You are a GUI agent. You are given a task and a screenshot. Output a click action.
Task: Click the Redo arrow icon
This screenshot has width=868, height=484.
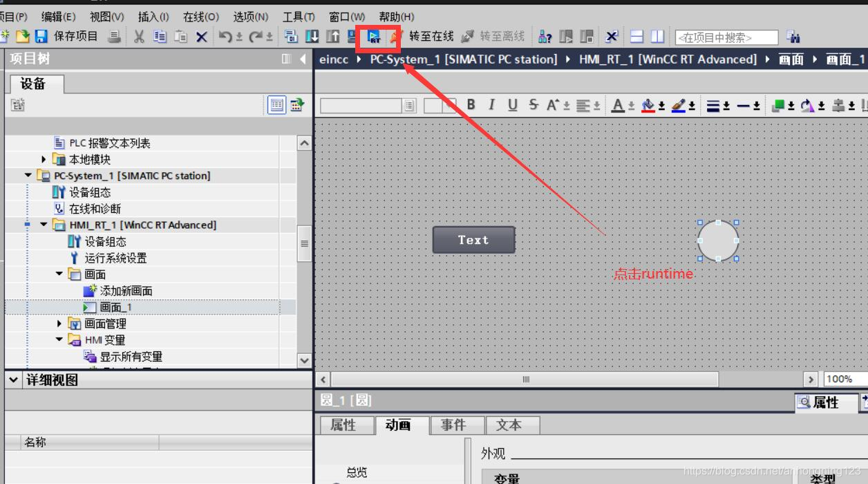pos(256,37)
